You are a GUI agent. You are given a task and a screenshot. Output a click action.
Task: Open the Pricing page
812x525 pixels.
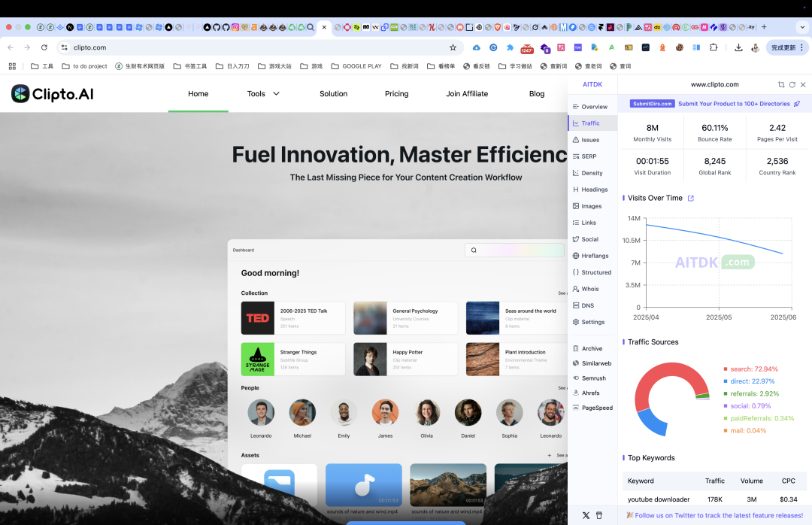pos(397,94)
